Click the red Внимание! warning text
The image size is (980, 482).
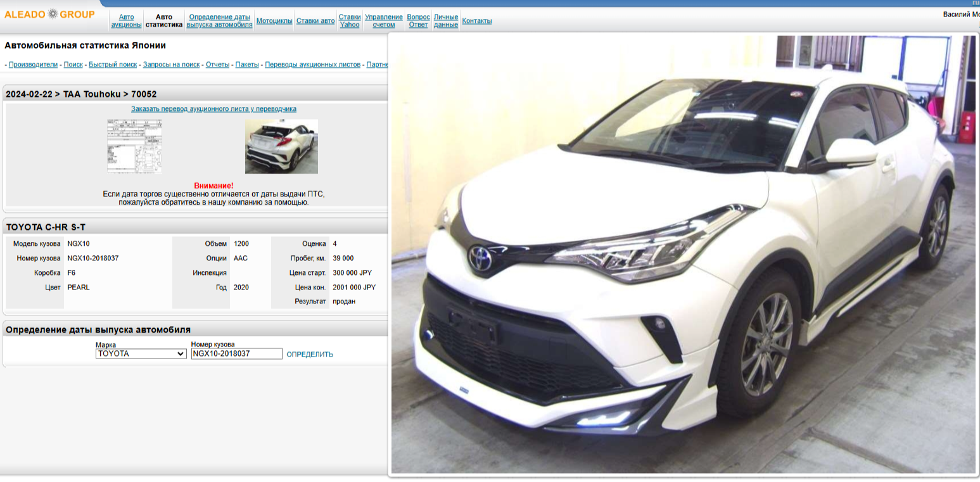[213, 186]
